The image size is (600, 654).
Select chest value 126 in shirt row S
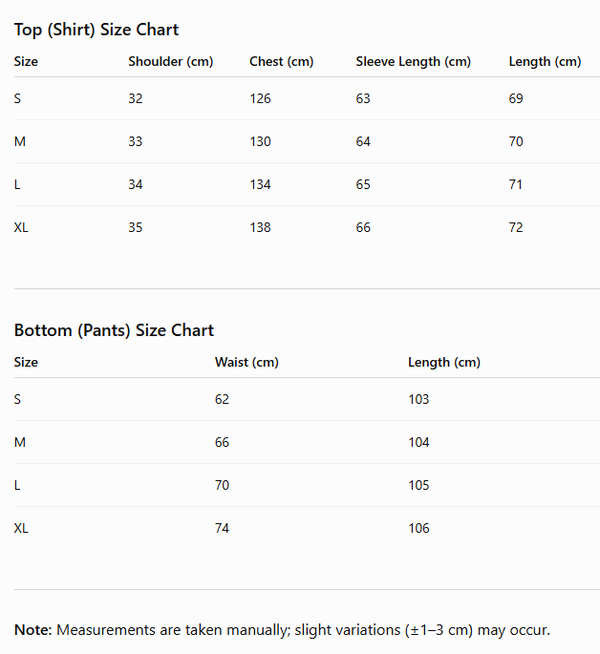260,98
